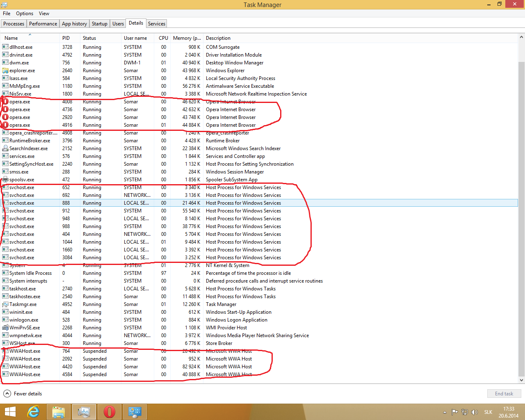The height and width of the screenshot is (420, 525).
Task: Open the Services tab
Action: point(157,24)
